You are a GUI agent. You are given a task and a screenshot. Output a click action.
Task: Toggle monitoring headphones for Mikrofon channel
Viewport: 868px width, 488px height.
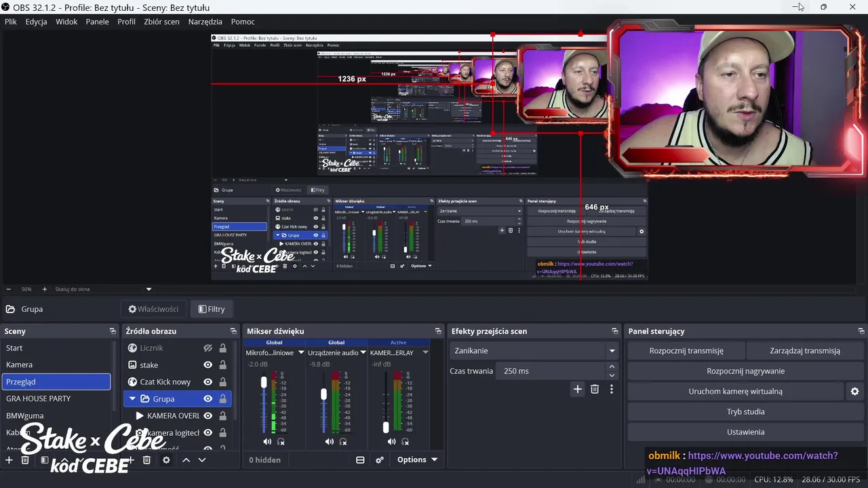281,442
